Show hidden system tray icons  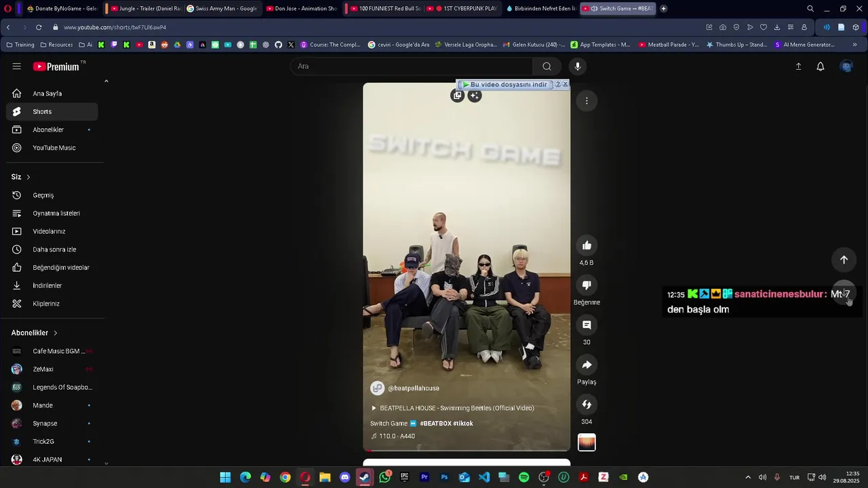(748, 477)
